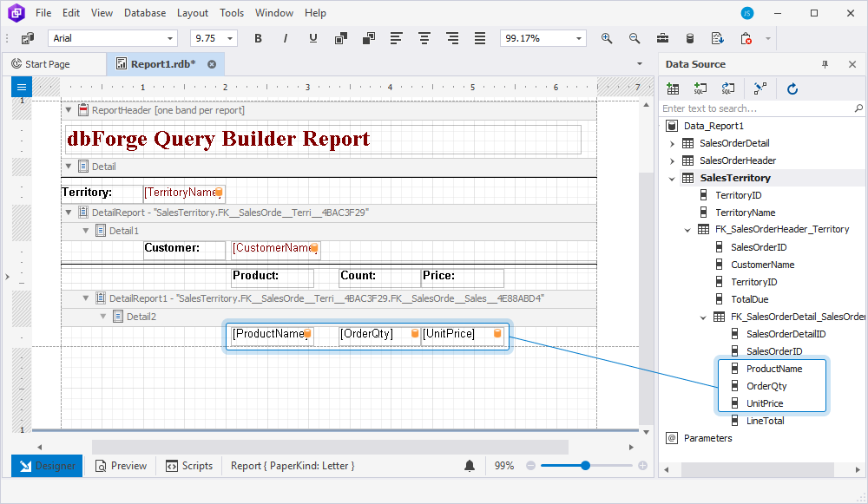
Task: Click Add SQL query icon in Data Source
Action: click(x=700, y=88)
